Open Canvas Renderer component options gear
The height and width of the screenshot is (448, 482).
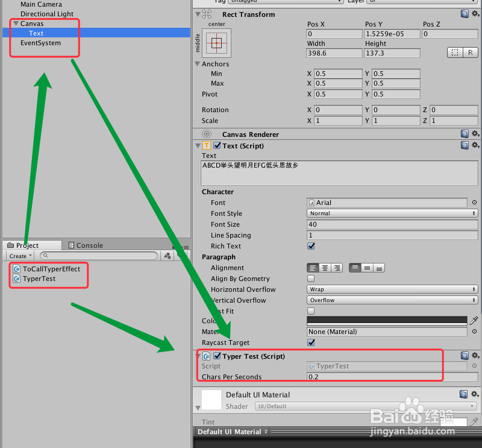click(x=475, y=134)
